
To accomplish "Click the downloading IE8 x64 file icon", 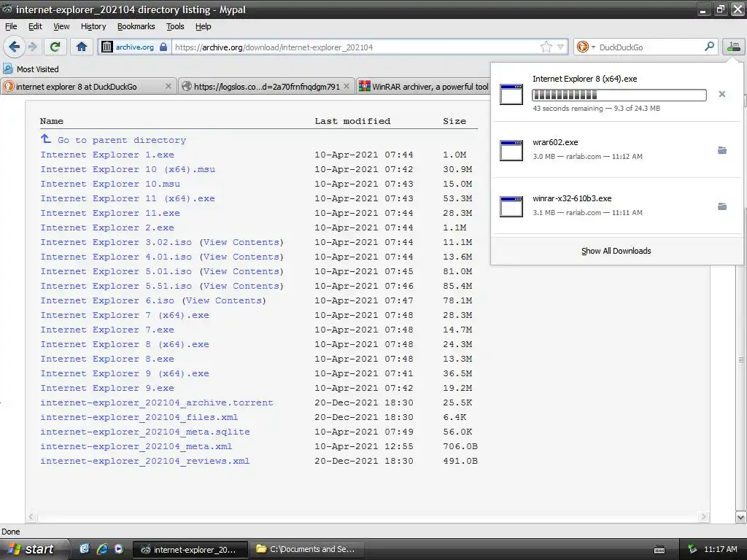I will click(x=511, y=94).
